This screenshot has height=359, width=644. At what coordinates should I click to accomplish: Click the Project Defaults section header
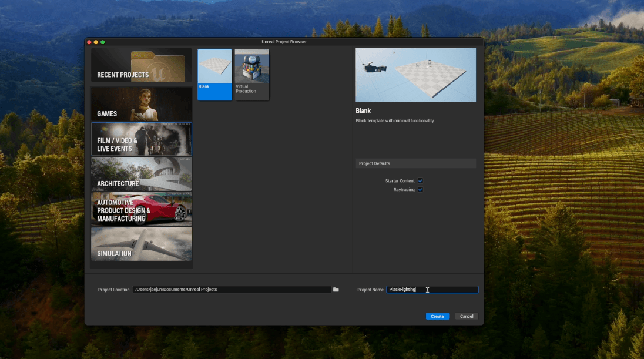(x=415, y=163)
